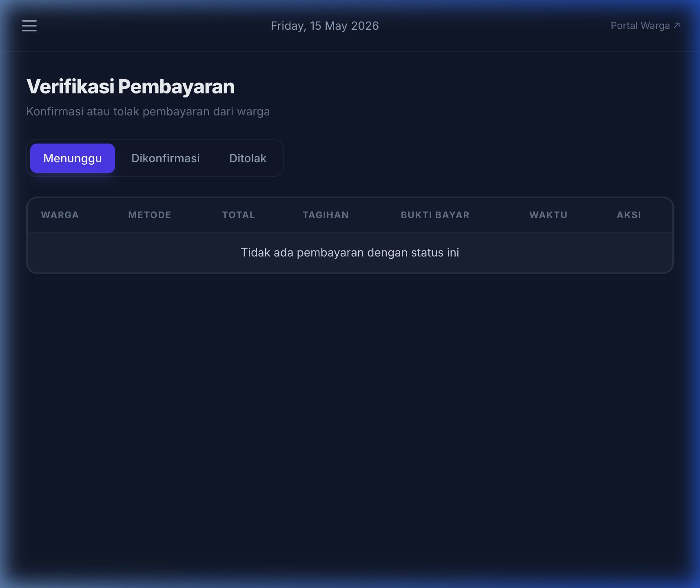Click empty page background beneath the payments table
700x588 pixels.
pos(350,408)
